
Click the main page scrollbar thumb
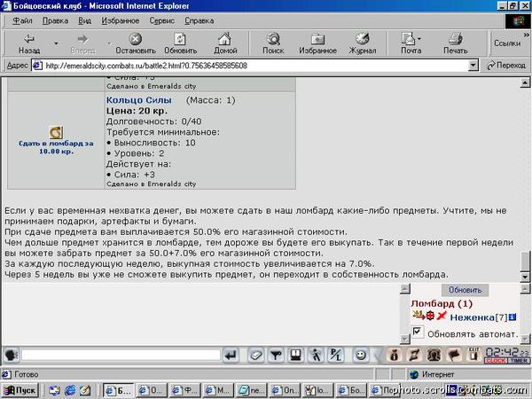pyautogui.click(x=525, y=262)
